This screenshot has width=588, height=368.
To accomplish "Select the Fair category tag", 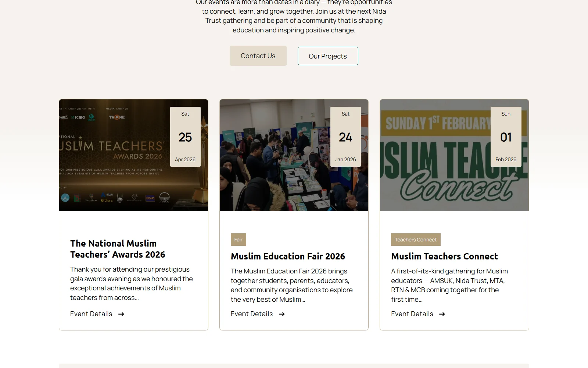I will click(x=239, y=240).
